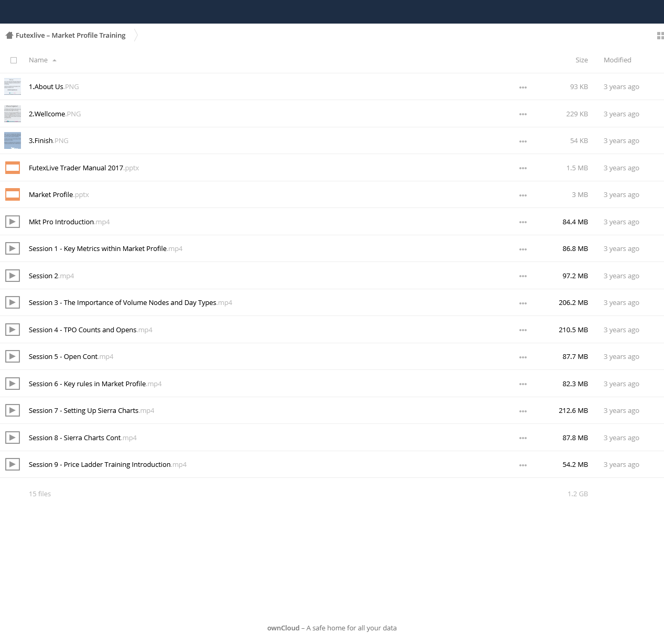The image size is (664, 644).
Task: Play Session 5 - Open Cont.mp4
Action: click(71, 357)
